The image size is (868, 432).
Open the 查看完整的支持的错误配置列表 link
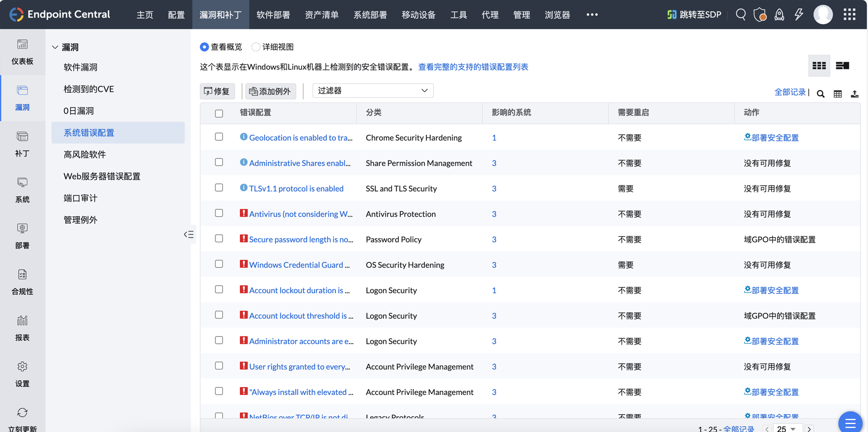point(473,67)
